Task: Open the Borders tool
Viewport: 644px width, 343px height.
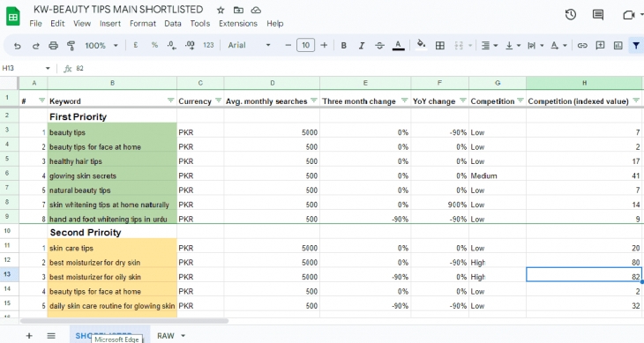Action: (x=440, y=46)
